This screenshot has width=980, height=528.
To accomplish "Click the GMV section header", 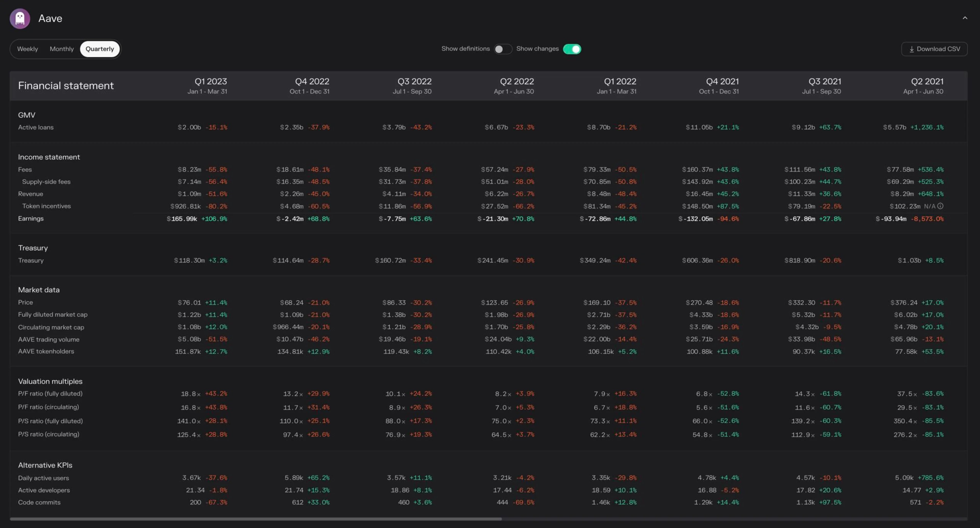I will (27, 115).
